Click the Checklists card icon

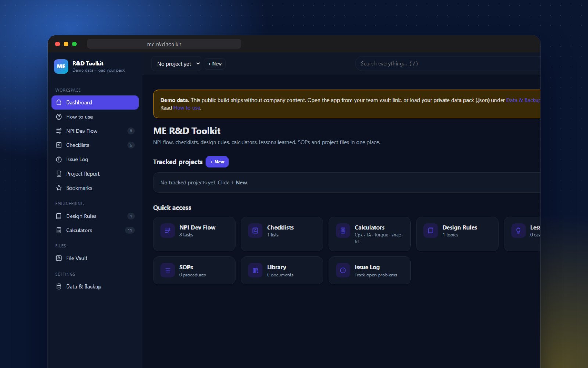[x=255, y=231]
